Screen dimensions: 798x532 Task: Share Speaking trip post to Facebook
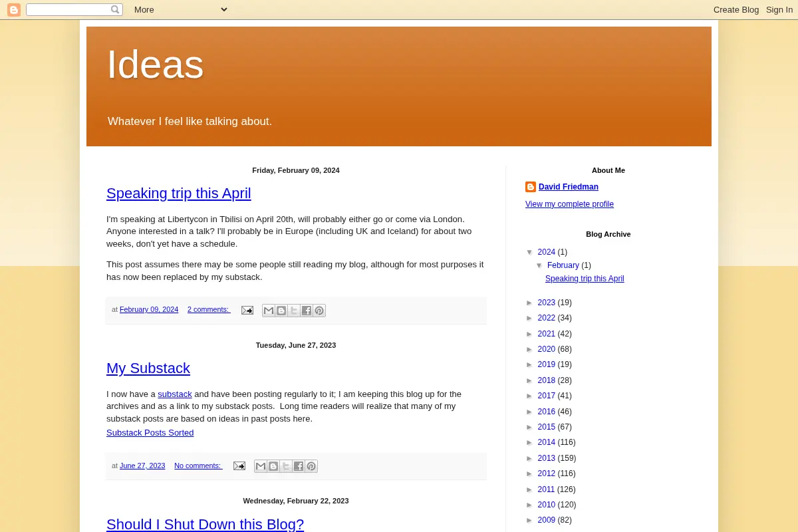point(307,311)
